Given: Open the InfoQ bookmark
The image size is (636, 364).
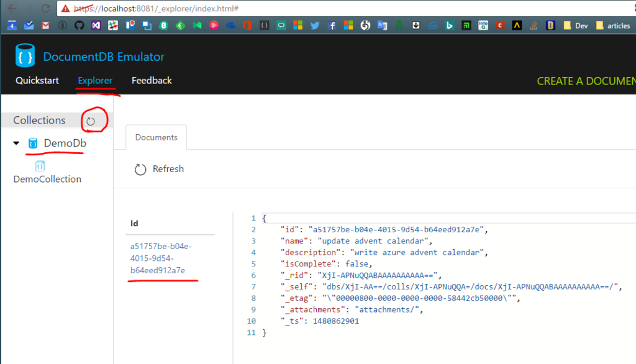Looking at the screenshot, I should click(483, 25).
